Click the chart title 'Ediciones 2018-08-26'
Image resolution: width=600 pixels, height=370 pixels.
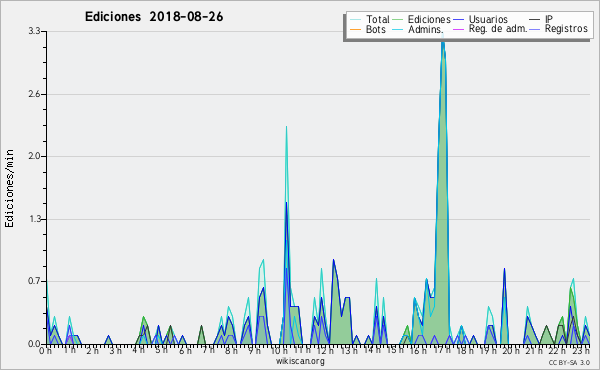click(154, 17)
